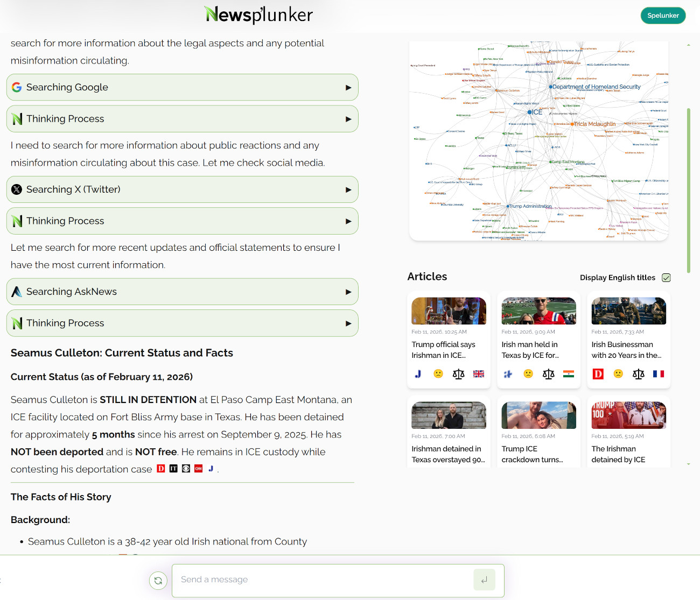Click India flag icon on Irish man held article
Viewport: 700px width, 600px height.
point(569,374)
